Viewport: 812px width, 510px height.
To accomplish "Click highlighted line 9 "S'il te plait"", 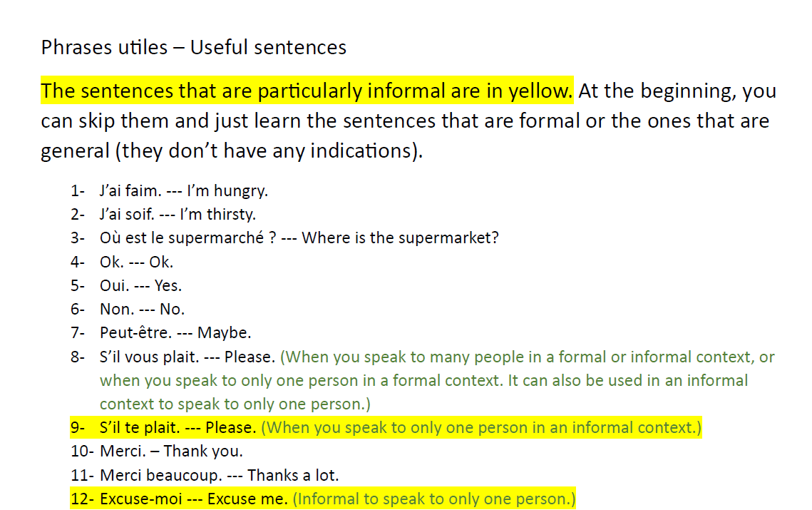I will pyautogui.click(x=178, y=427).
